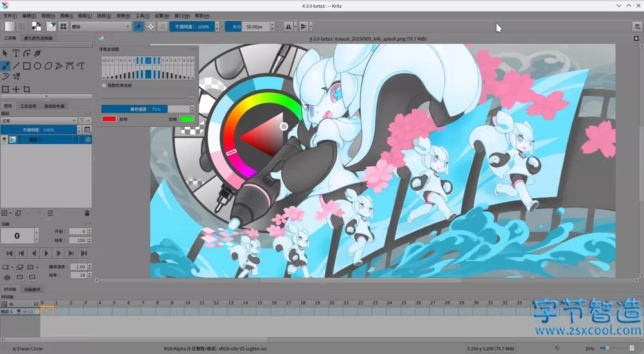Click the 结束 frame input field

(78, 240)
